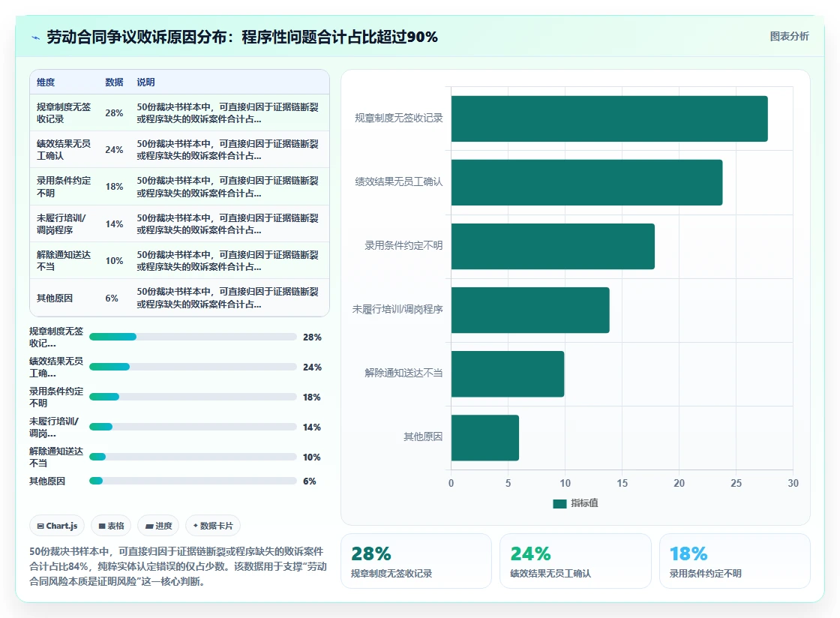This screenshot has height=618, width=840.
Task: Select the 解除通知送达不当 table cell
Action: 64,260
